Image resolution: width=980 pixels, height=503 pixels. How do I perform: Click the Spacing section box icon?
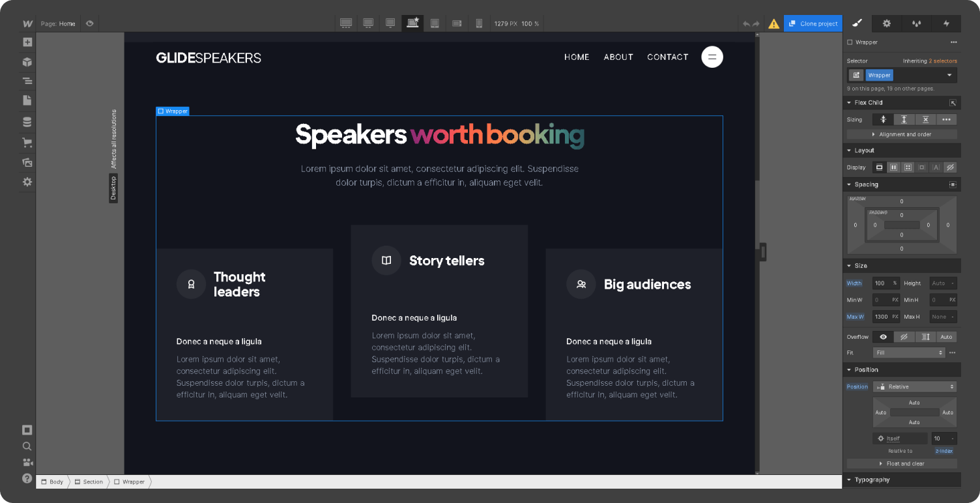(953, 185)
